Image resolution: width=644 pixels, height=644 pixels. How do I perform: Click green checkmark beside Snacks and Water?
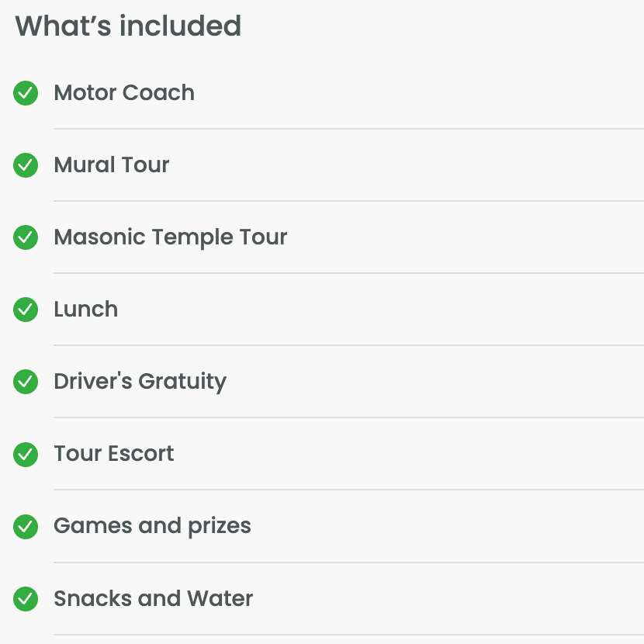(x=26, y=599)
